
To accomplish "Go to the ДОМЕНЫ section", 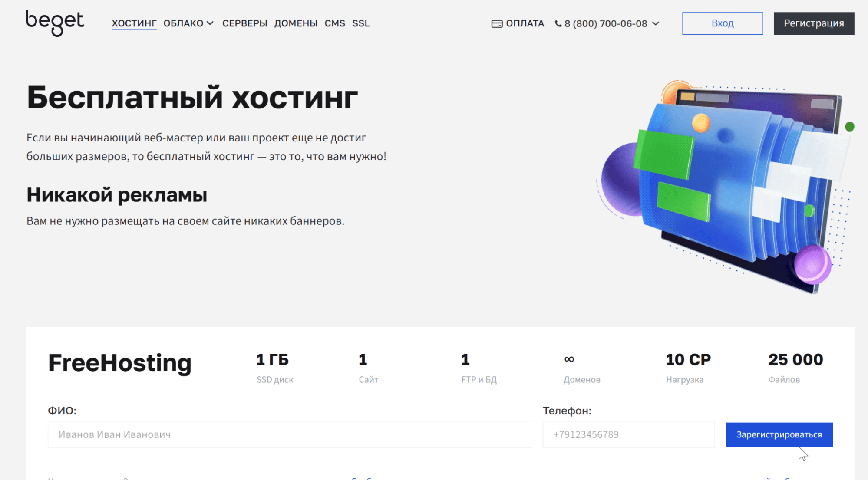I will [296, 23].
